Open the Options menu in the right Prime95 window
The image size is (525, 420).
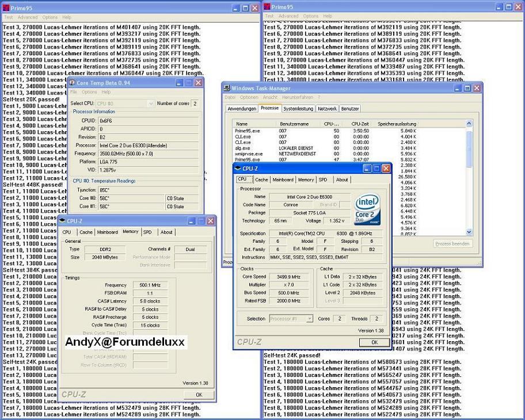click(x=311, y=16)
